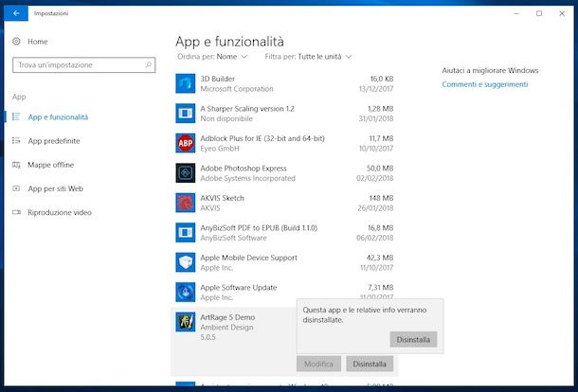Select A Sharper Scaling version 1.2

(x=284, y=114)
